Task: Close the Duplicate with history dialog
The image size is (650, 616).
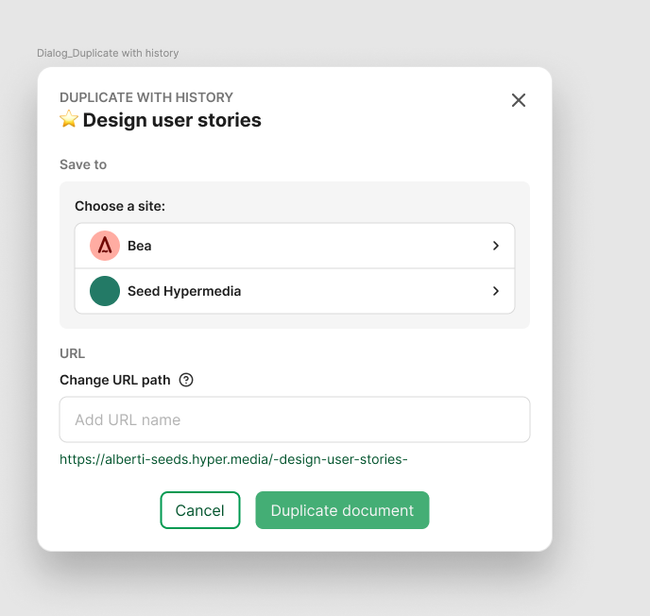Action: [518, 100]
